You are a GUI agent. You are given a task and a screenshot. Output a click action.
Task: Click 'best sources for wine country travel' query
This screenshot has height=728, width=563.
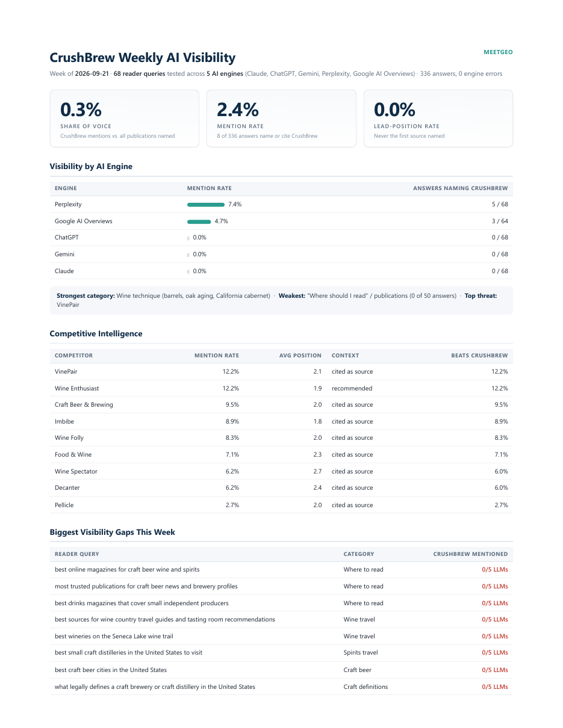(x=165, y=620)
